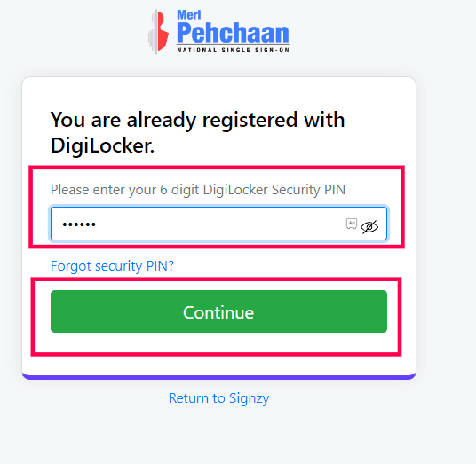Image resolution: width=476 pixels, height=464 pixels.
Task: Follow the Return to Signzy link
Action: tap(218, 398)
